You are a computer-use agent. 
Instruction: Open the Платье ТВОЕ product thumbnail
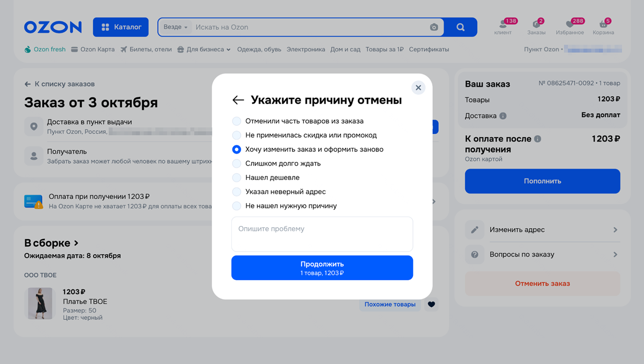tap(40, 303)
